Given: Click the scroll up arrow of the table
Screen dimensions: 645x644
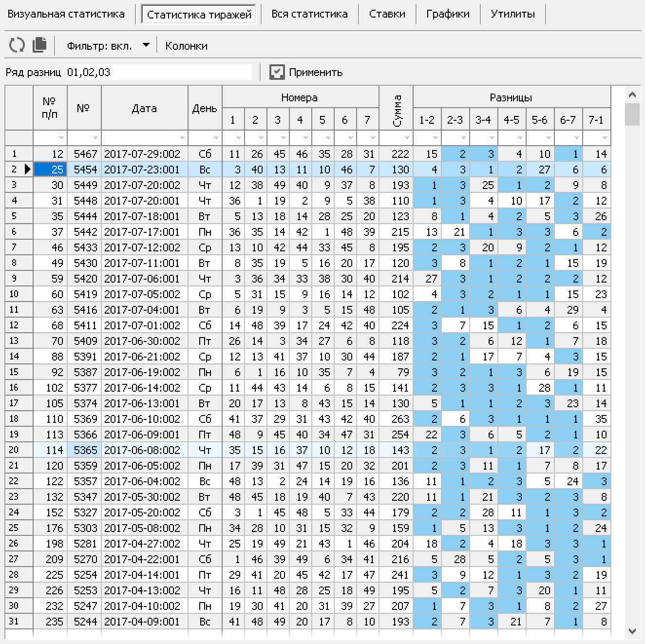Looking at the screenshot, I should pos(632,95).
